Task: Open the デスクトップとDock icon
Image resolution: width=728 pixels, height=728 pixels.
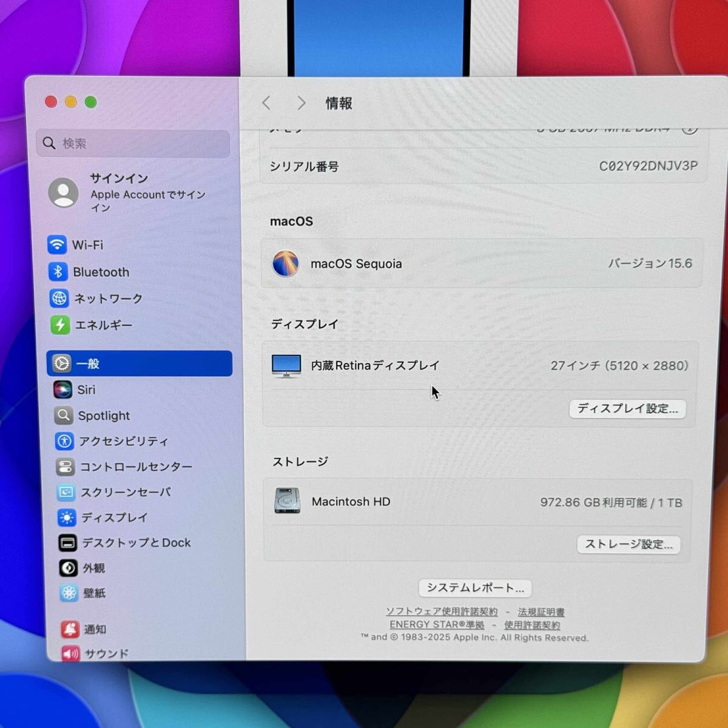Action: (67, 543)
